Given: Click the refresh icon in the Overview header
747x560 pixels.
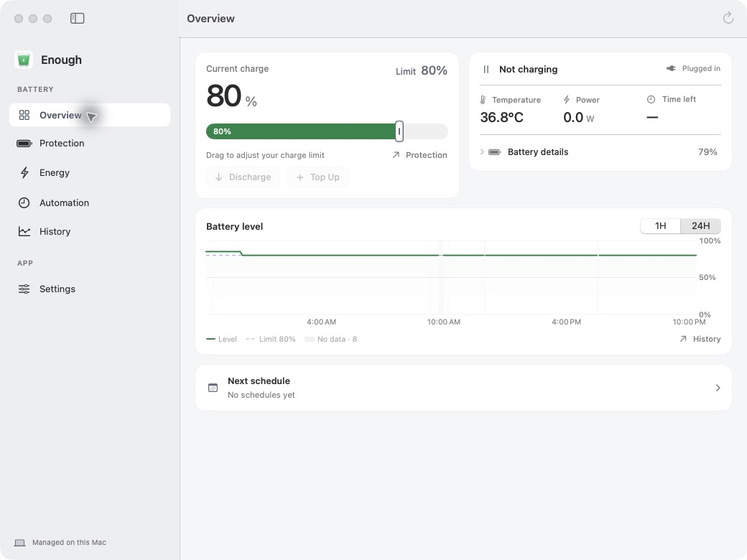Looking at the screenshot, I should pos(728,18).
